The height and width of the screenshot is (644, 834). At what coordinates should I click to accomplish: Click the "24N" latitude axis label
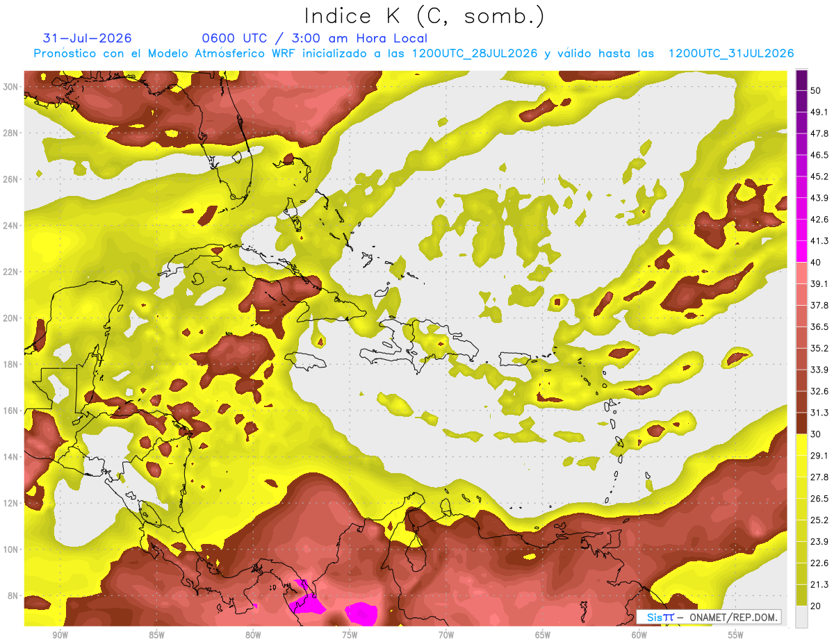pyautogui.click(x=11, y=226)
